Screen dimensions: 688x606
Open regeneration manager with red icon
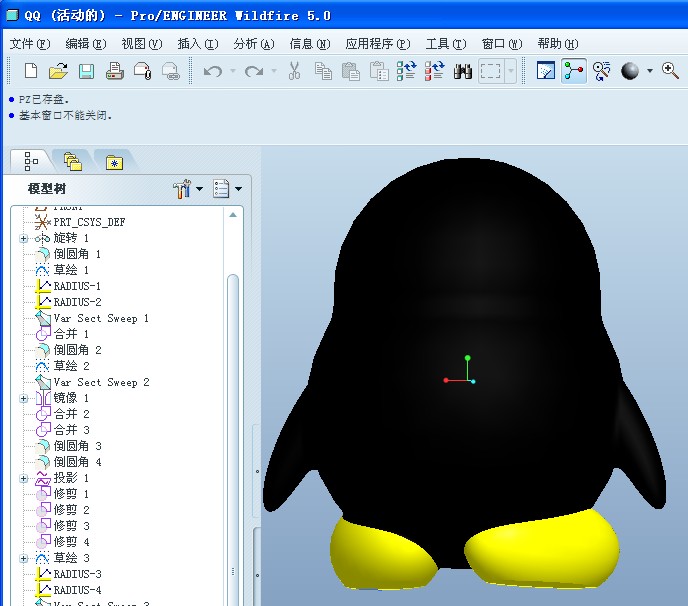pos(434,71)
